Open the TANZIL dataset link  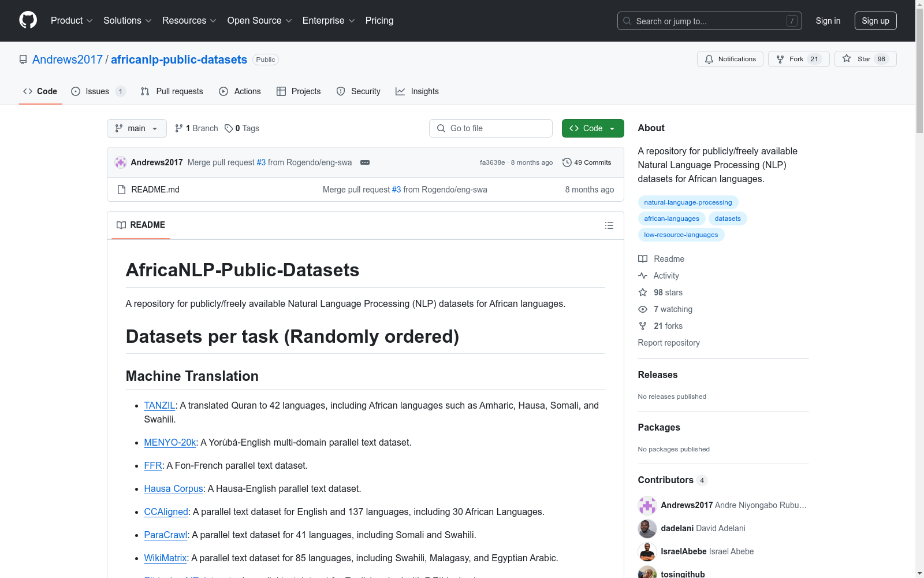pos(159,406)
